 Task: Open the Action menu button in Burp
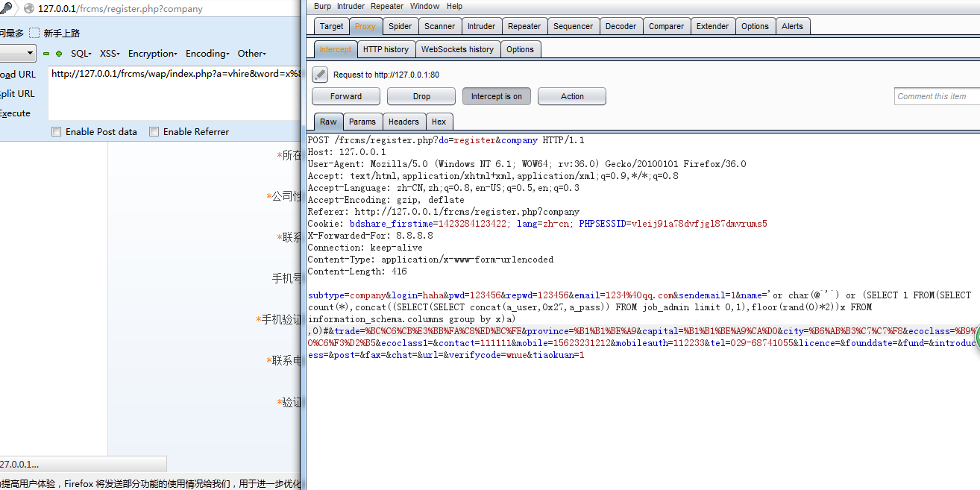coord(572,96)
